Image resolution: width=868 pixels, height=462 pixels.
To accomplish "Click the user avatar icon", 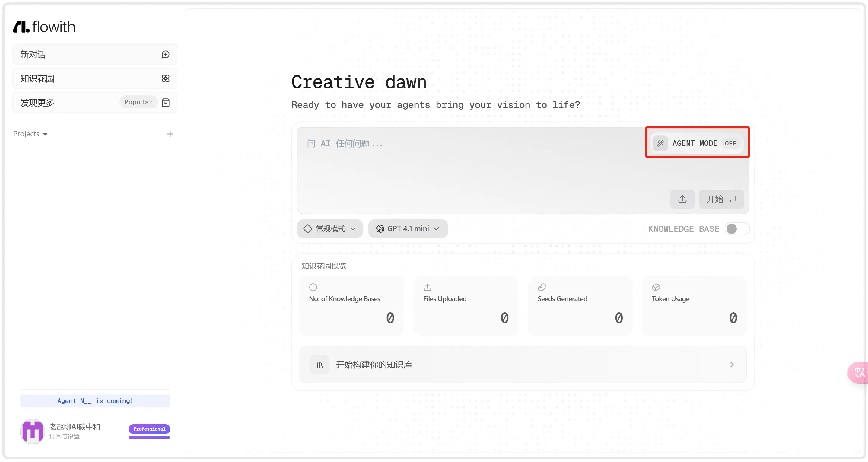I will [x=32, y=431].
